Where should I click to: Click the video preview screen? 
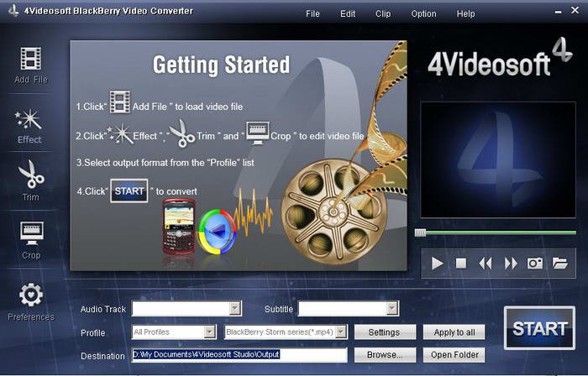tap(498, 159)
